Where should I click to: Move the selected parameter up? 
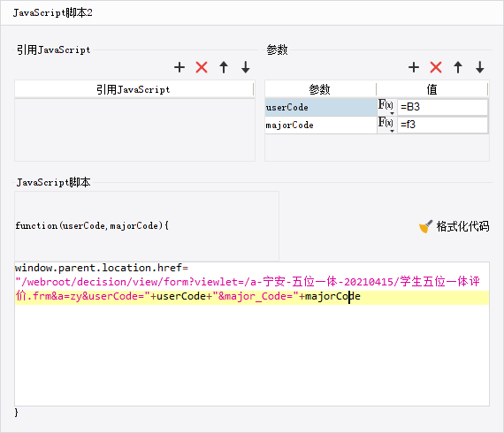(458, 67)
